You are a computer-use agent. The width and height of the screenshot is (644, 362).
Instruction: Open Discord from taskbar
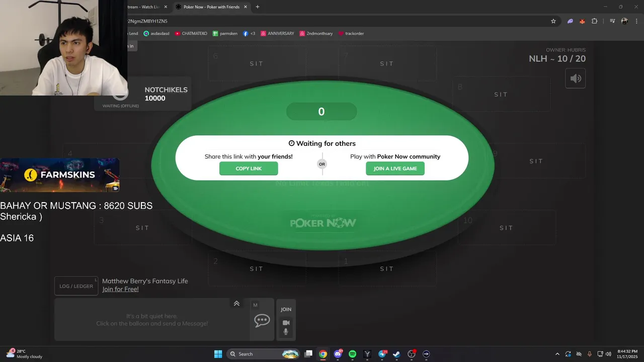tap(338, 354)
